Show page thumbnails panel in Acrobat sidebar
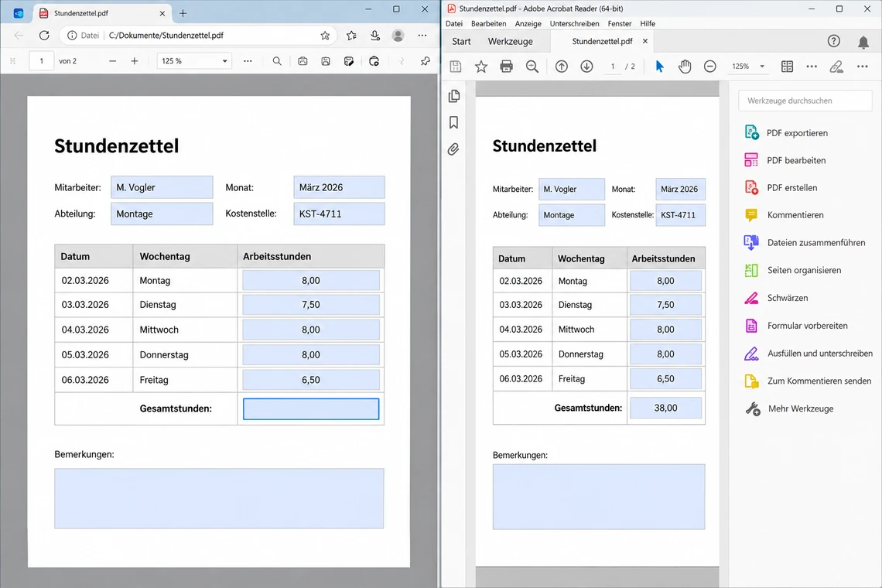This screenshot has height=588, width=882. [454, 96]
